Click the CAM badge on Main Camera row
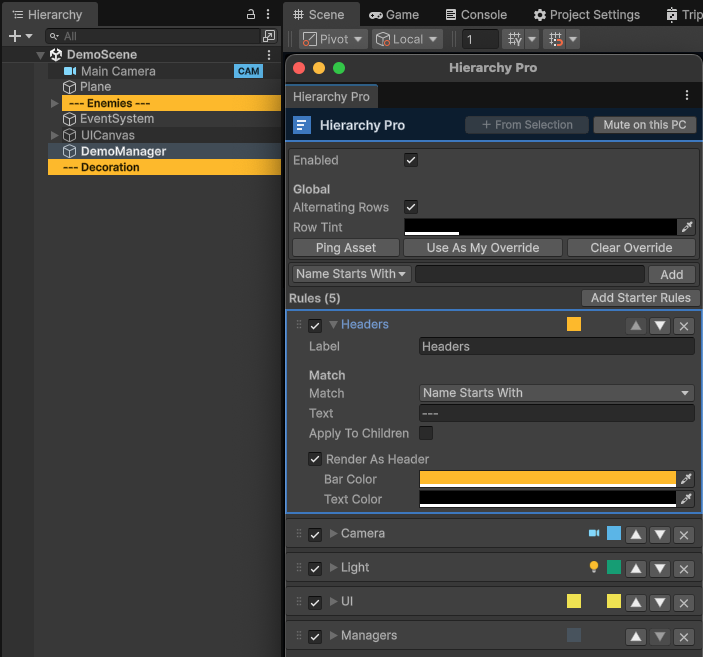The width and height of the screenshot is (703, 657). point(248,71)
